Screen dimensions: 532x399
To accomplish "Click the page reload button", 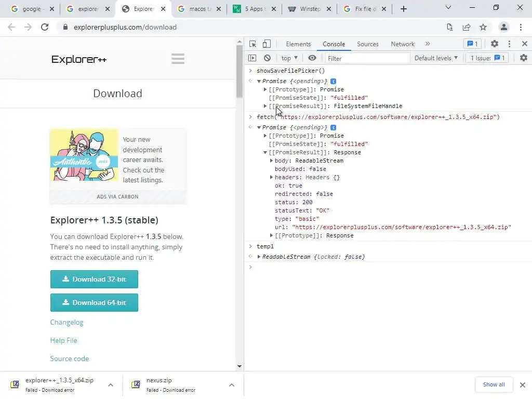I will click(45, 27).
